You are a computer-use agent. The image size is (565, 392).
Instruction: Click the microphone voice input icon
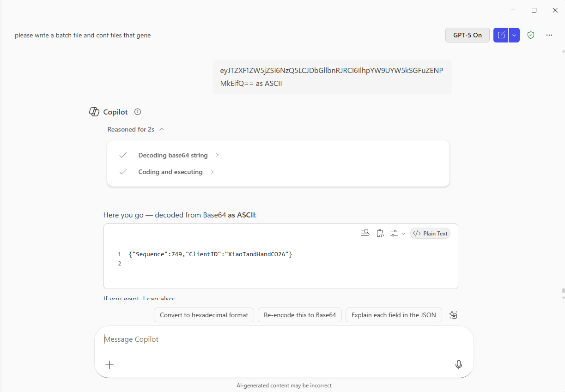point(458,365)
